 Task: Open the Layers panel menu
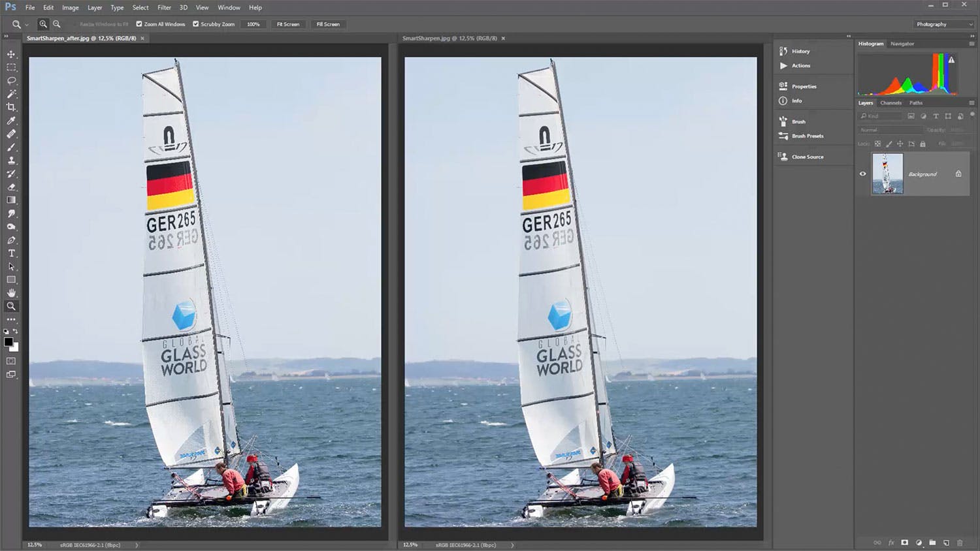point(972,103)
